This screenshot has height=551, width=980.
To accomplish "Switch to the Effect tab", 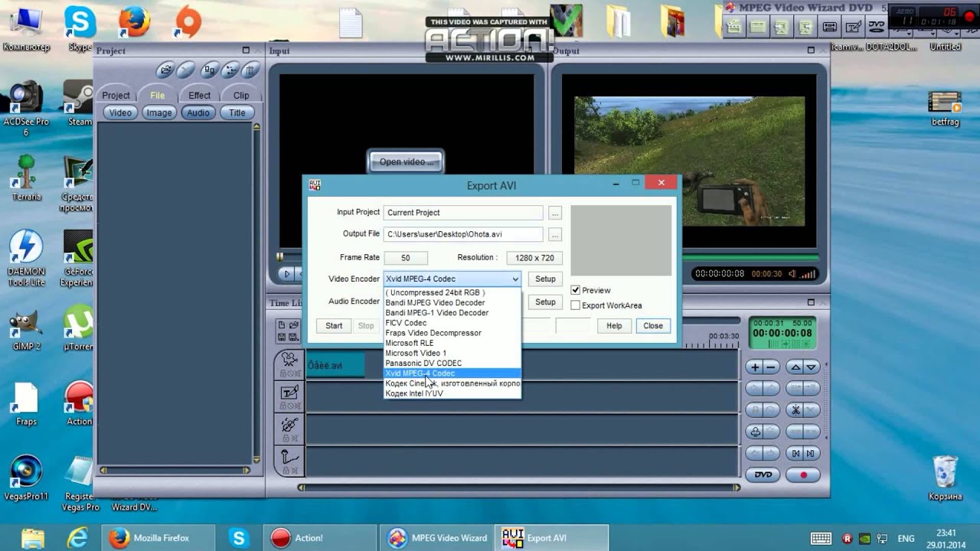I will 199,95.
